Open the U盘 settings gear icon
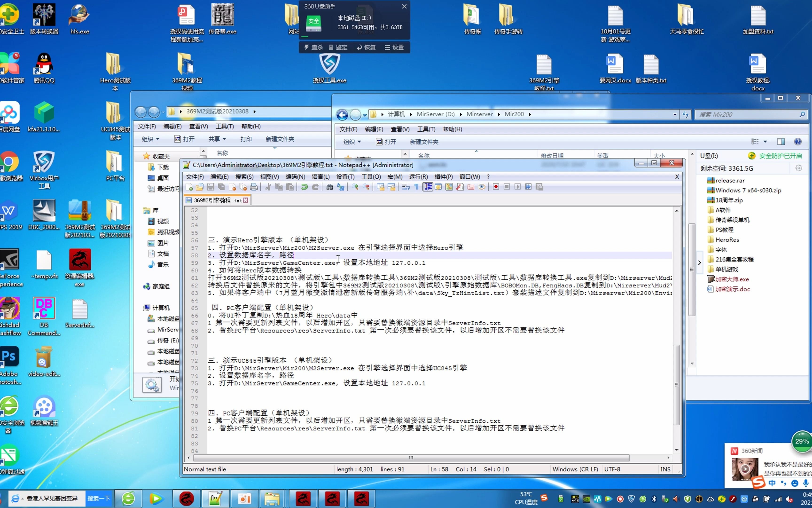 tap(799, 168)
